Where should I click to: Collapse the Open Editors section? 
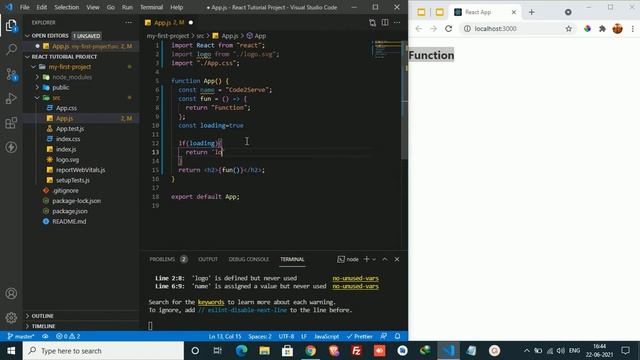click(x=27, y=36)
